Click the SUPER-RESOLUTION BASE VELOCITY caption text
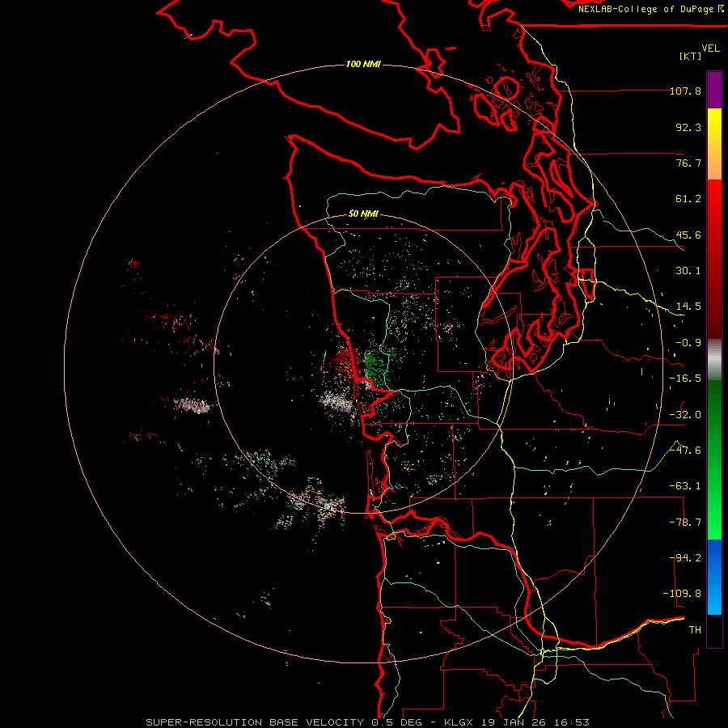The image size is (728, 728). [255, 722]
